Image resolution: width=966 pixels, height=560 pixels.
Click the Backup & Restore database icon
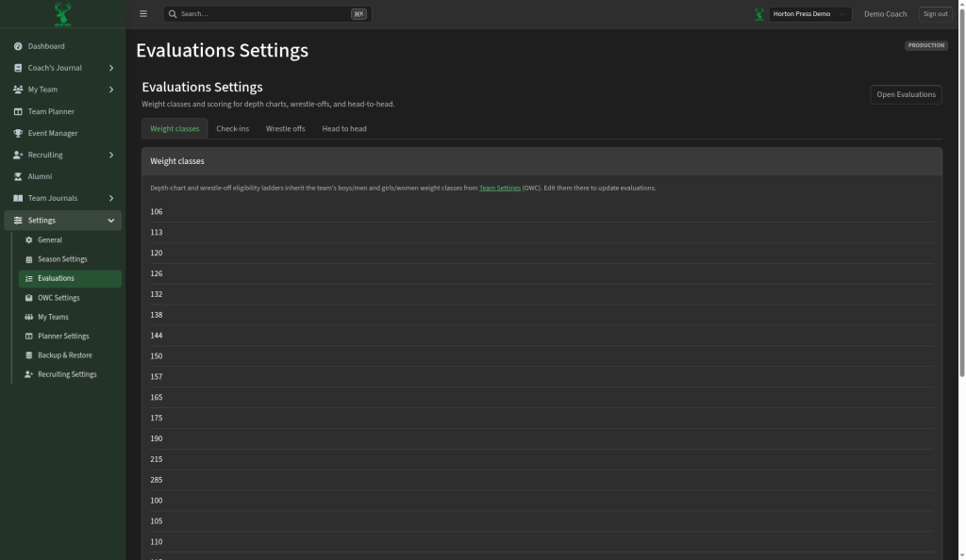click(x=28, y=355)
